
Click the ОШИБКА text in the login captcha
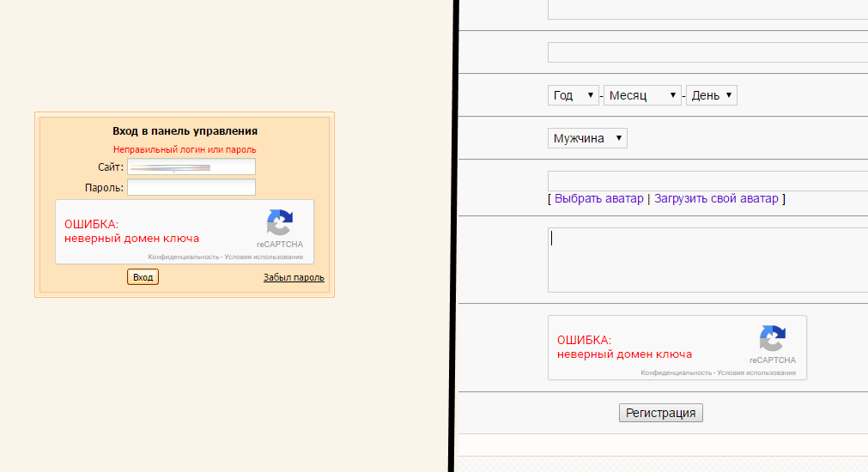click(x=91, y=224)
